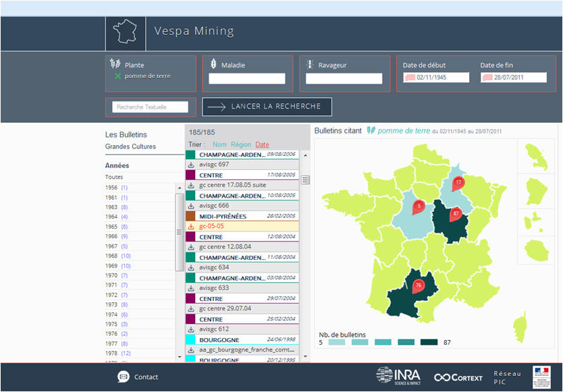Remove the pomme de terre plant filter

pos(117,76)
